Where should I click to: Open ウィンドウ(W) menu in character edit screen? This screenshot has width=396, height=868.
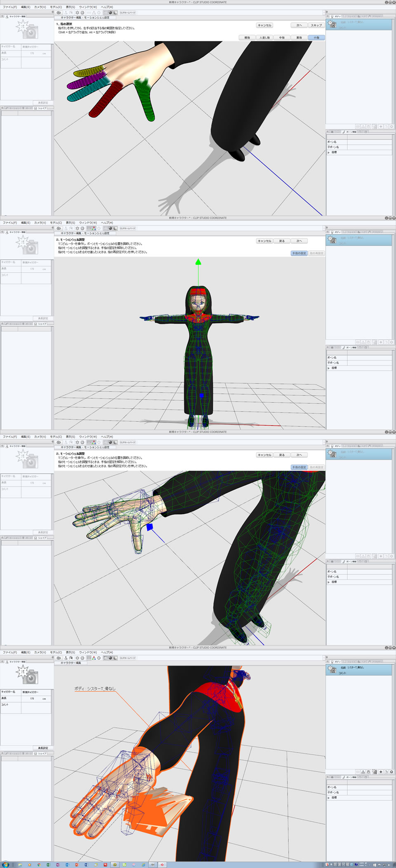88,652
